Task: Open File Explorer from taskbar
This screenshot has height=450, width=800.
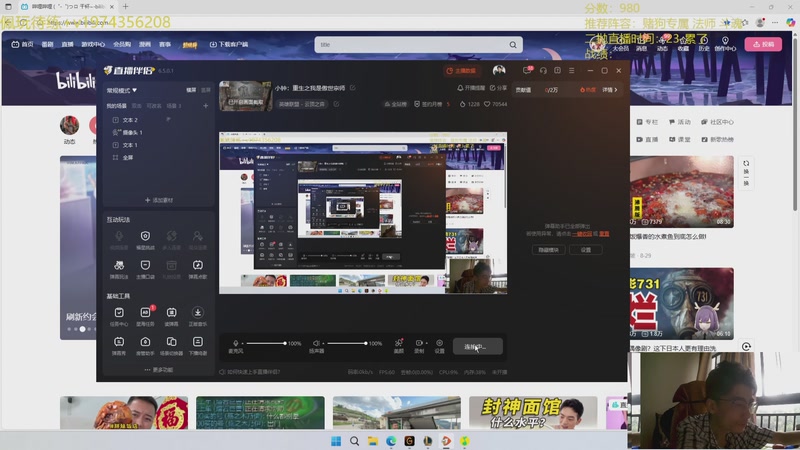Action: [372, 441]
